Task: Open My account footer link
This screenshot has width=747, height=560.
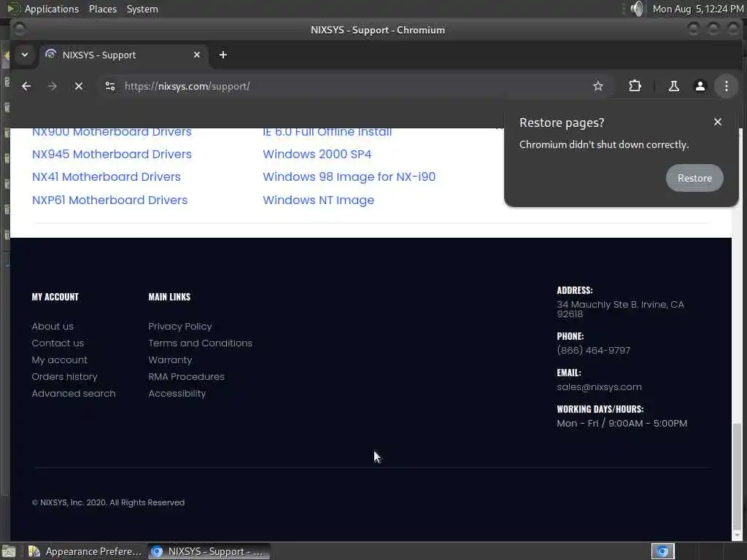Action: click(x=60, y=360)
